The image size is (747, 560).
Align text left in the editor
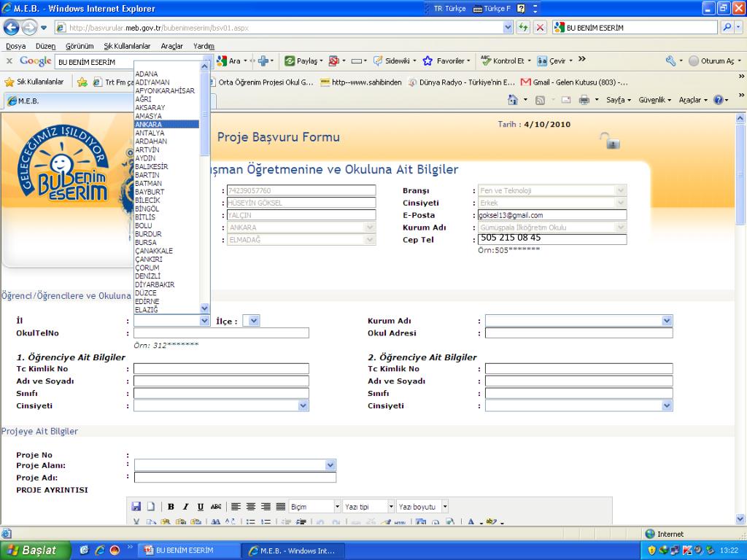pos(236,507)
